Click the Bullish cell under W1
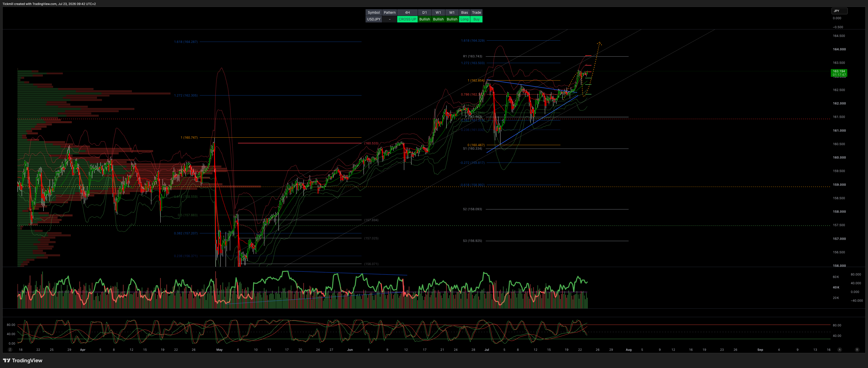Screen dimensions: 868x368 pyautogui.click(x=438, y=19)
